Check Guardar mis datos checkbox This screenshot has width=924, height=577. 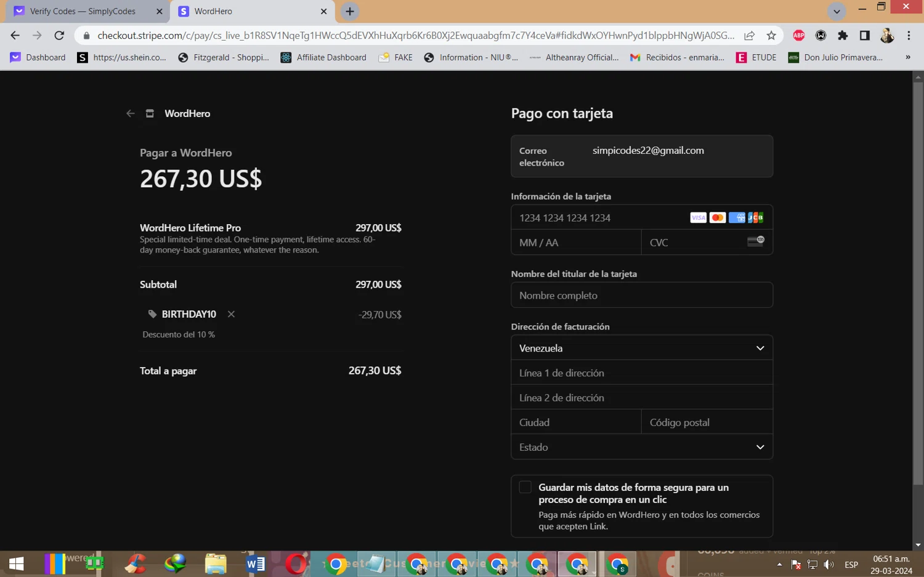click(x=525, y=487)
